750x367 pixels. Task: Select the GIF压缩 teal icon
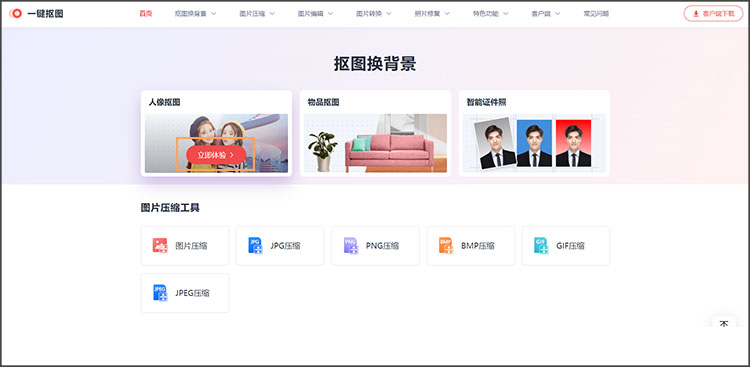[x=541, y=245]
